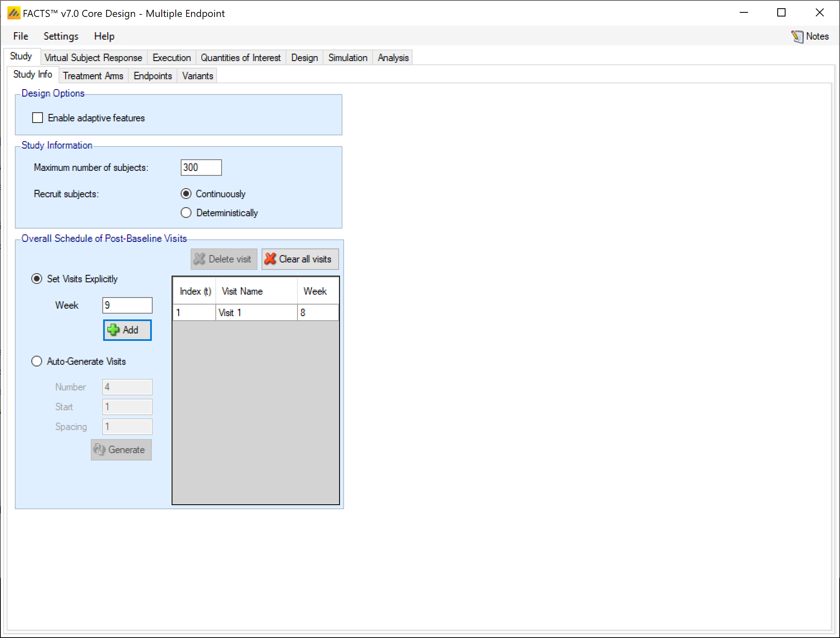Click the FACTS app logo in title bar
This screenshot has height=638, width=840.
pos(14,13)
